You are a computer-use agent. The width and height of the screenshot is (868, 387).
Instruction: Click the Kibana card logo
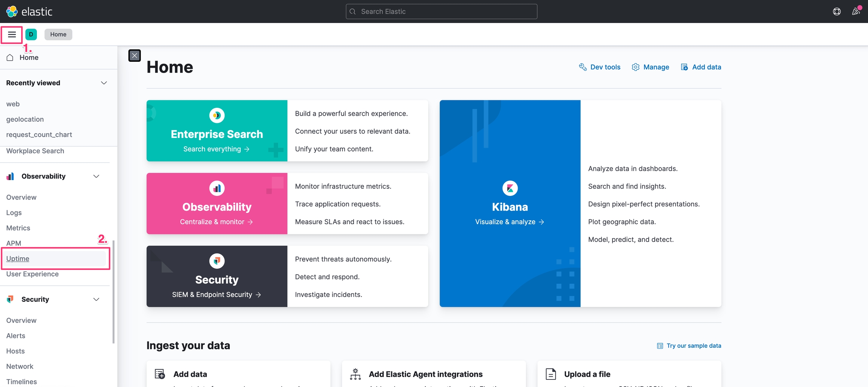tap(510, 188)
